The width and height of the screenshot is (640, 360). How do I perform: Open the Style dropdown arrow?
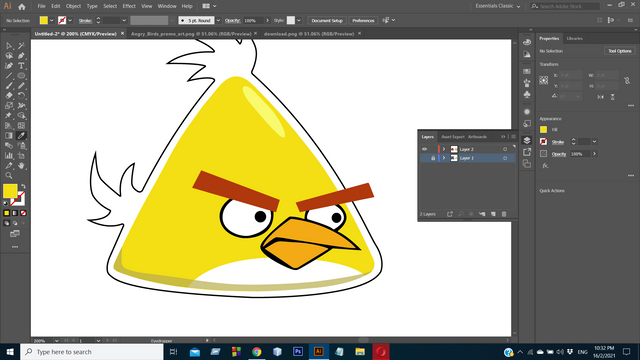pyautogui.click(x=299, y=20)
